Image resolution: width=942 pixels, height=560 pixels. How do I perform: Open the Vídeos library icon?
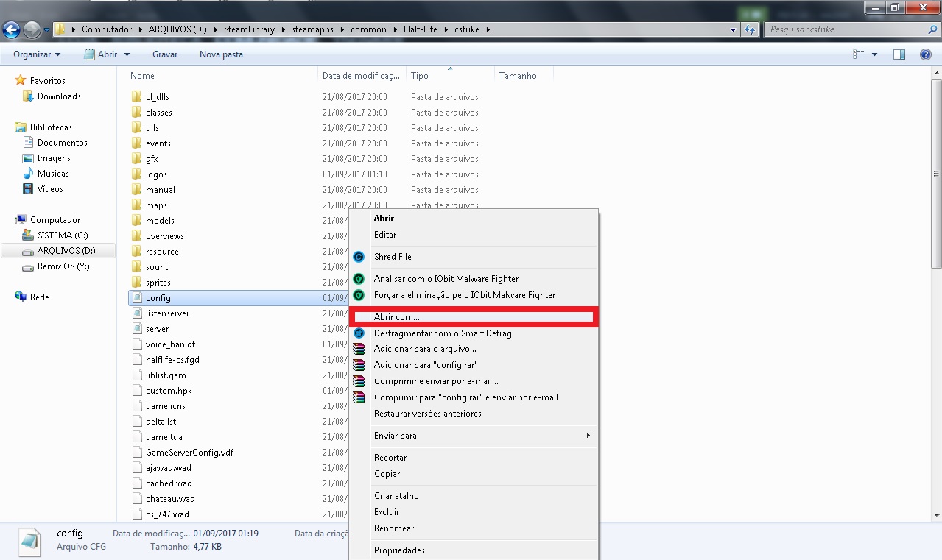(x=28, y=189)
